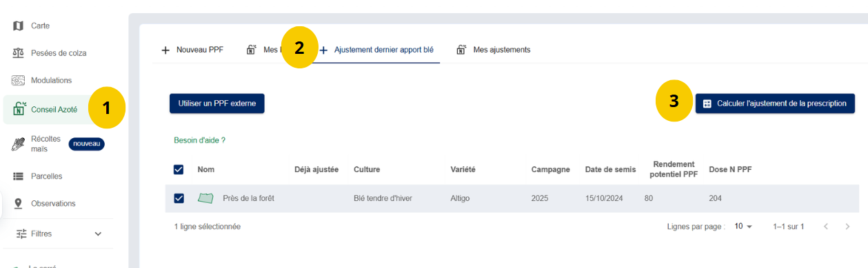This screenshot has width=868, height=268.
Task: Sort by Campagne column header
Action: click(551, 169)
